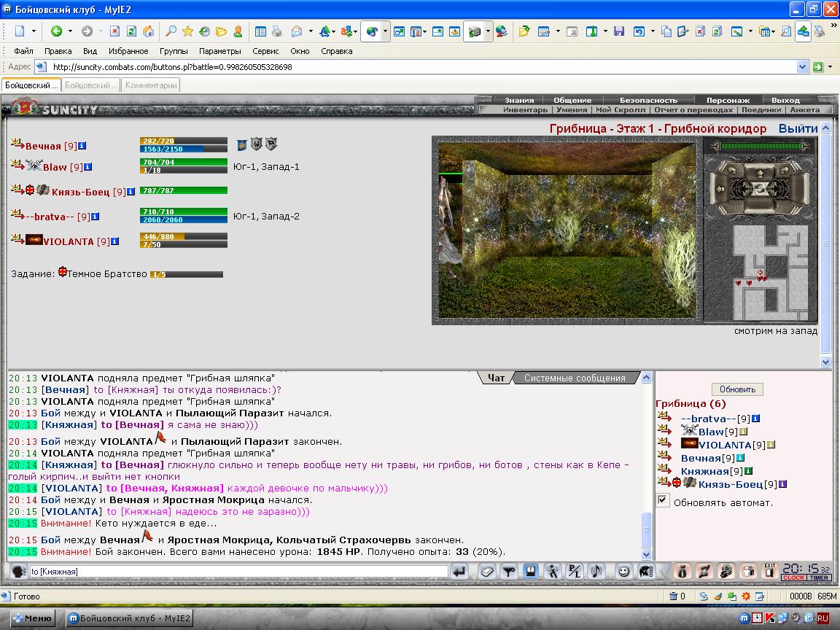840x630 pixels.
Task: Open info icon next to Blaw in party list
Action: 87,167
